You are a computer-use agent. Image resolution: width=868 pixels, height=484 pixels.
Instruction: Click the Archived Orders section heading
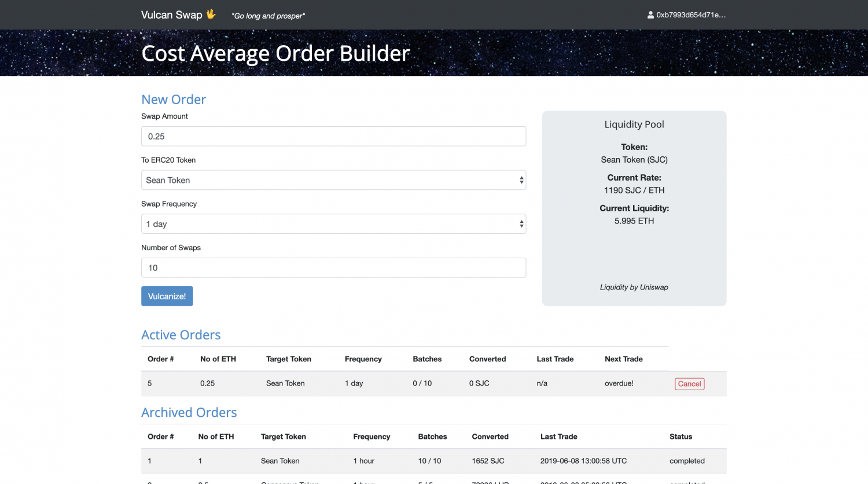pos(189,412)
